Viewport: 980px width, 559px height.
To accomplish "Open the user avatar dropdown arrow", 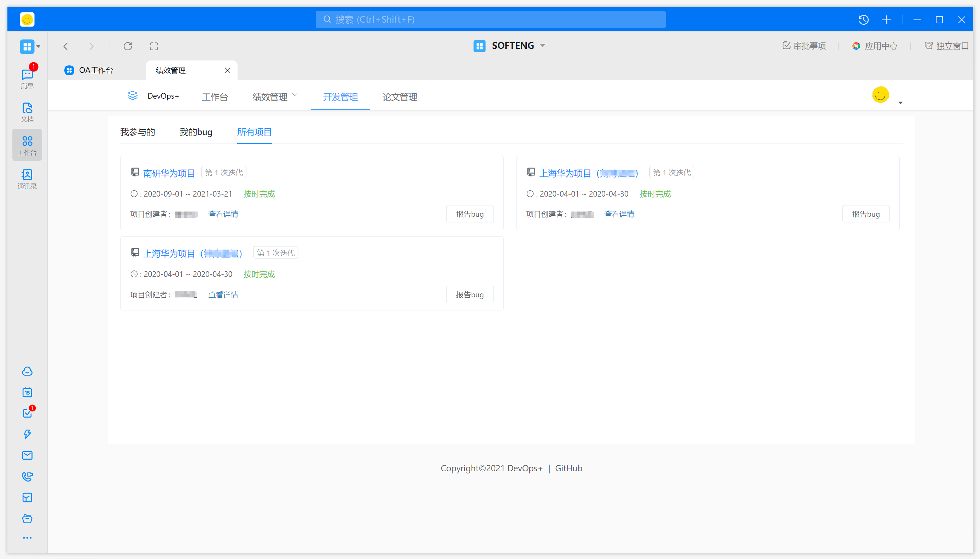I will click(900, 103).
